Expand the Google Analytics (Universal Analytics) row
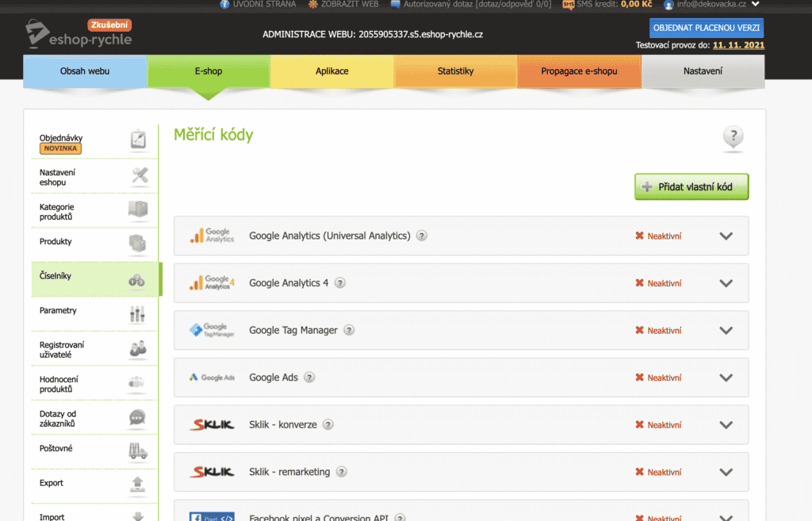Screen dimensions: 812x521 [726, 236]
